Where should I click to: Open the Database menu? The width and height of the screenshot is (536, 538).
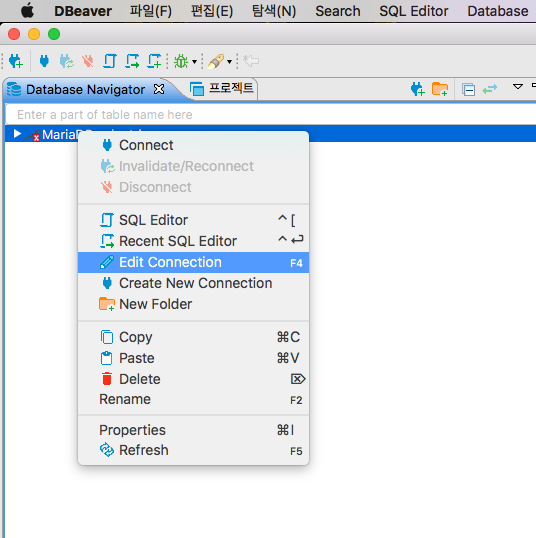pyautogui.click(x=498, y=11)
